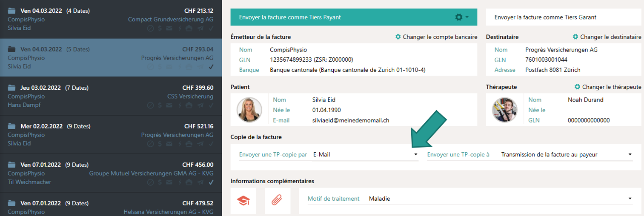Click folder icon of Jeu 03.02.2022 invoice
This screenshot has width=644, height=216.
[12, 88]
